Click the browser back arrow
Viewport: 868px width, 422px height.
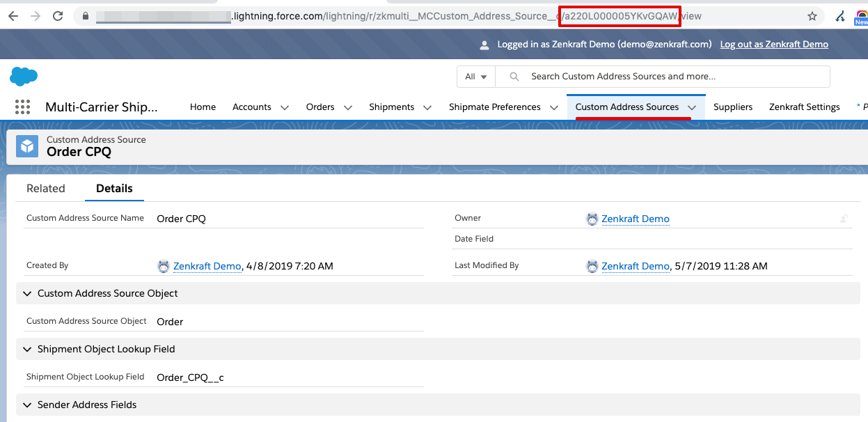[13, 16]
